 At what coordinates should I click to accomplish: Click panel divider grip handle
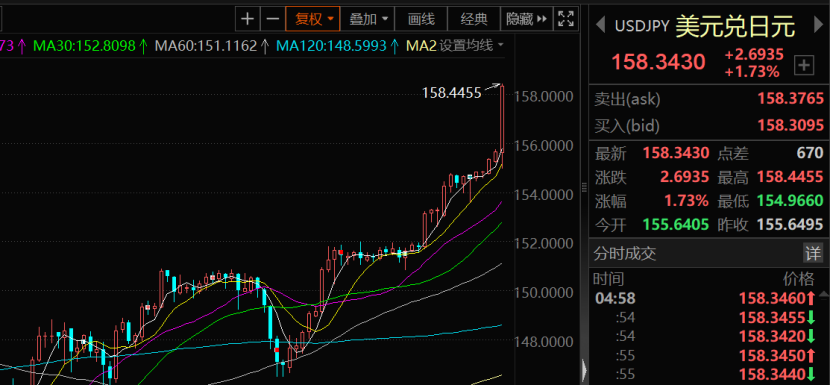point(585,187)
